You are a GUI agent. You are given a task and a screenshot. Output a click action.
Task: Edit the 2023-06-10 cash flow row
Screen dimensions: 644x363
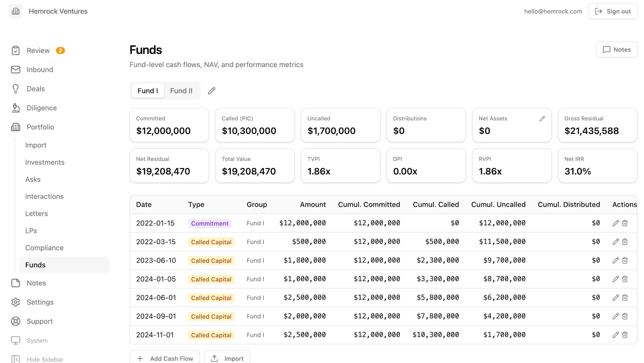pyautogui.click(x=615, y=260)
